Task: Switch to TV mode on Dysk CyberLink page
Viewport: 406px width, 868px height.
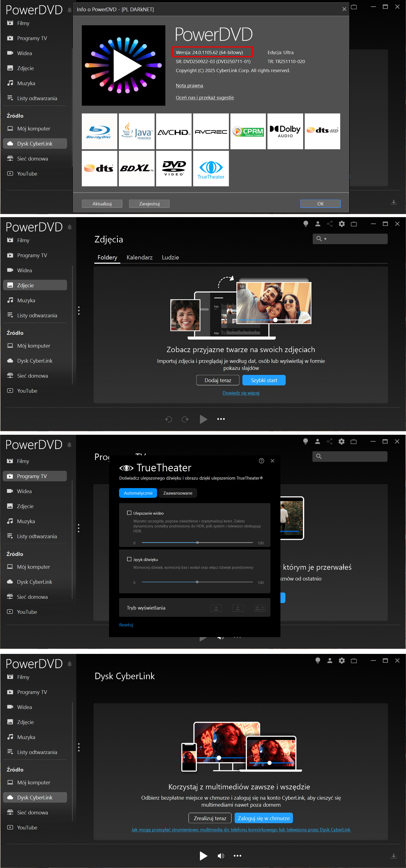Action: coord(354,660)
